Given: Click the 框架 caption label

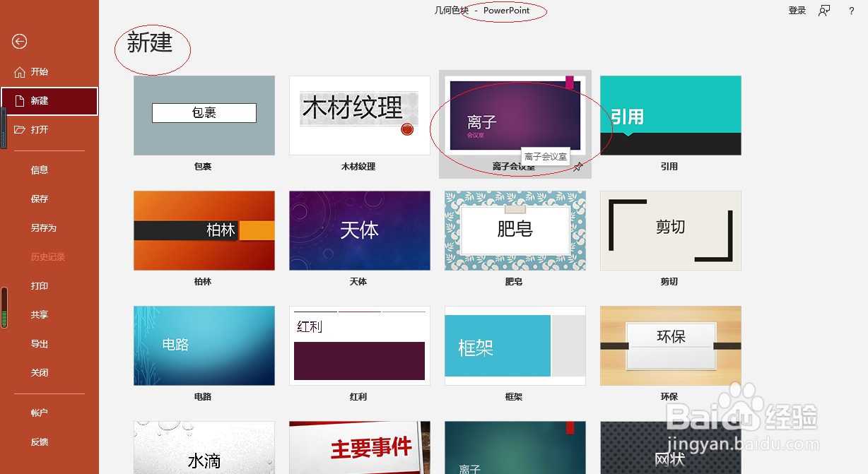Looking at the screenshot, I should coord(514,397).
